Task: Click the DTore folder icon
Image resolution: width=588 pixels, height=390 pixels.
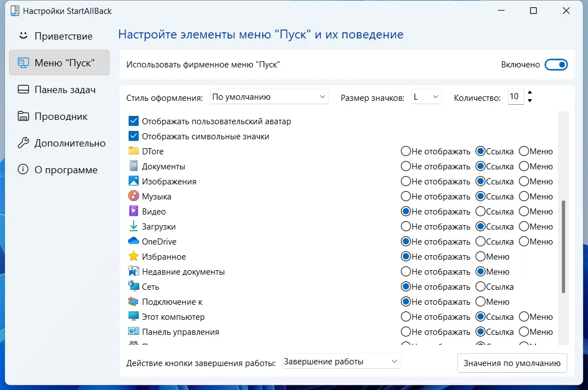Action: point(134,151)
